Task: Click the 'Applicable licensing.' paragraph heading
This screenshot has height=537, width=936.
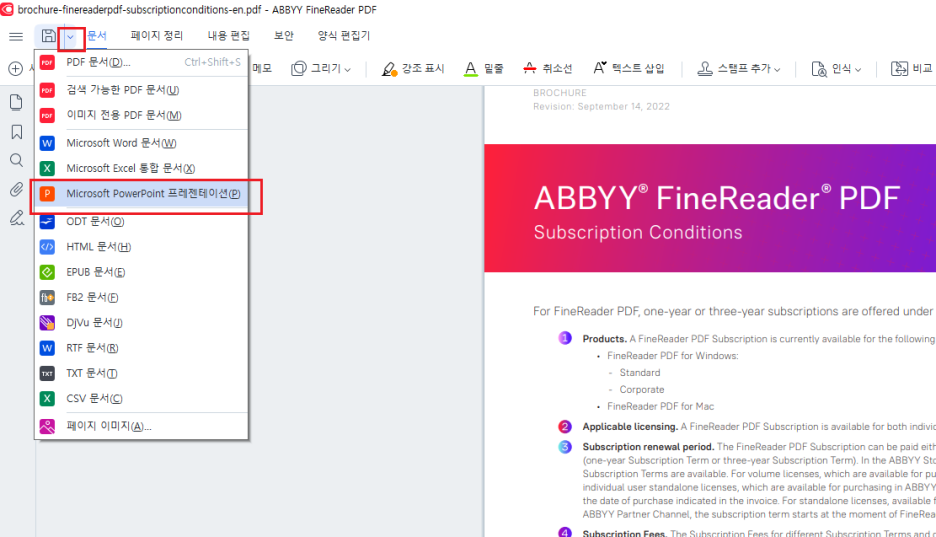Action: (630, 427)
